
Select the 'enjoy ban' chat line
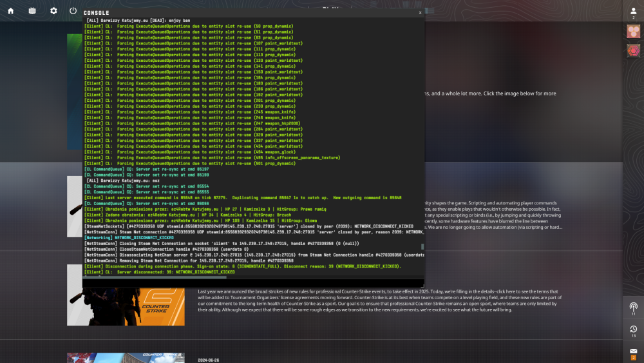tap(138, 20)
